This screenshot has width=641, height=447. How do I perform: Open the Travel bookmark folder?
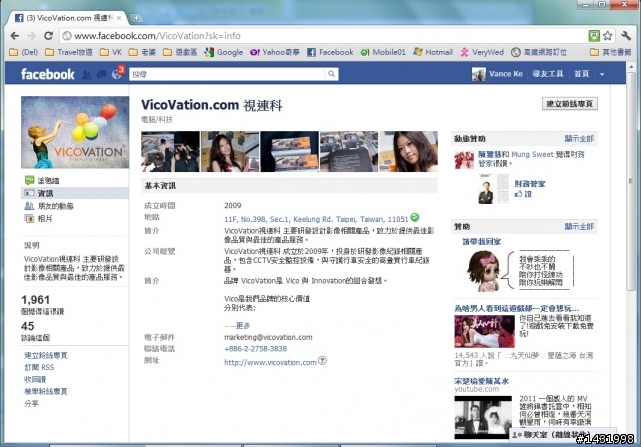[x=69, y=52]
